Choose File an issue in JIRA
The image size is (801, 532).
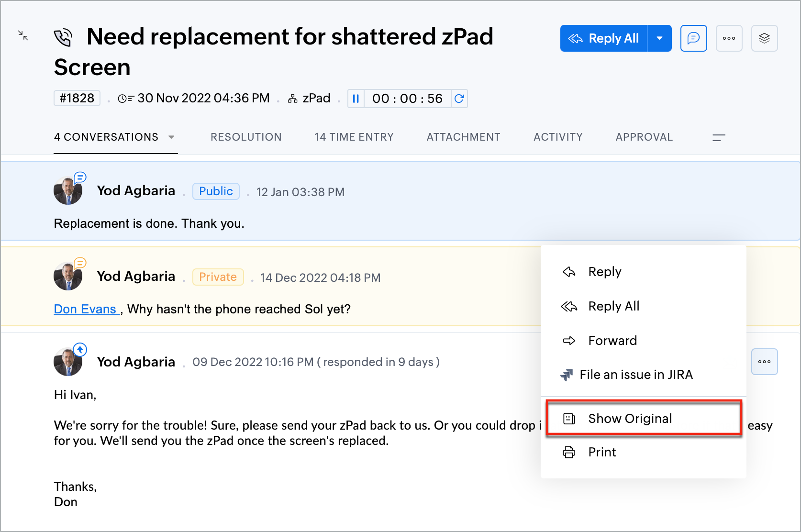(635, 375)
